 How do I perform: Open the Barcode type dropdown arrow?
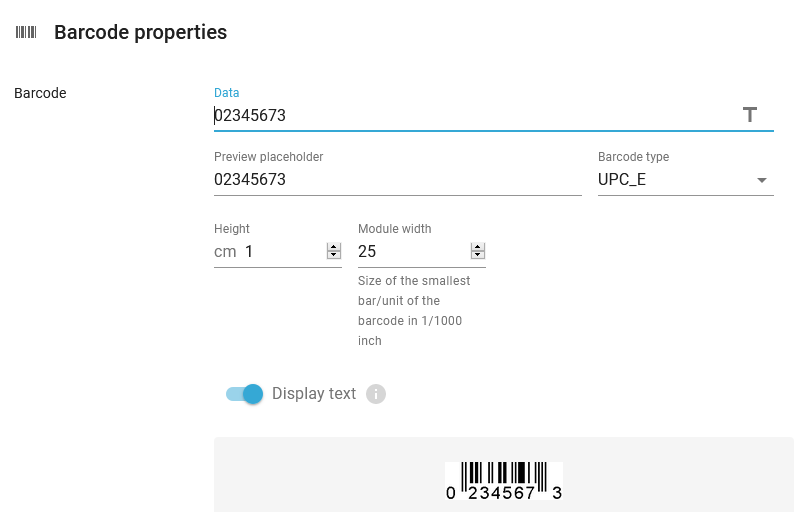pos(762,180)
